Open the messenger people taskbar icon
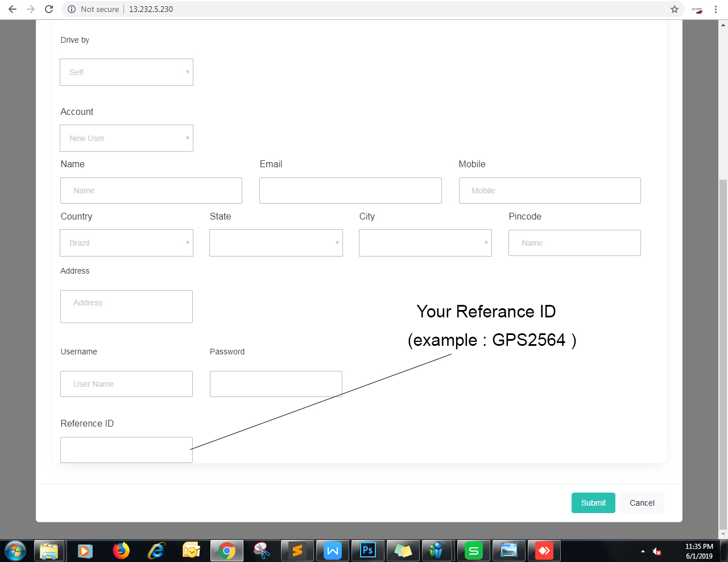728x562 pixels. point(436,551)
